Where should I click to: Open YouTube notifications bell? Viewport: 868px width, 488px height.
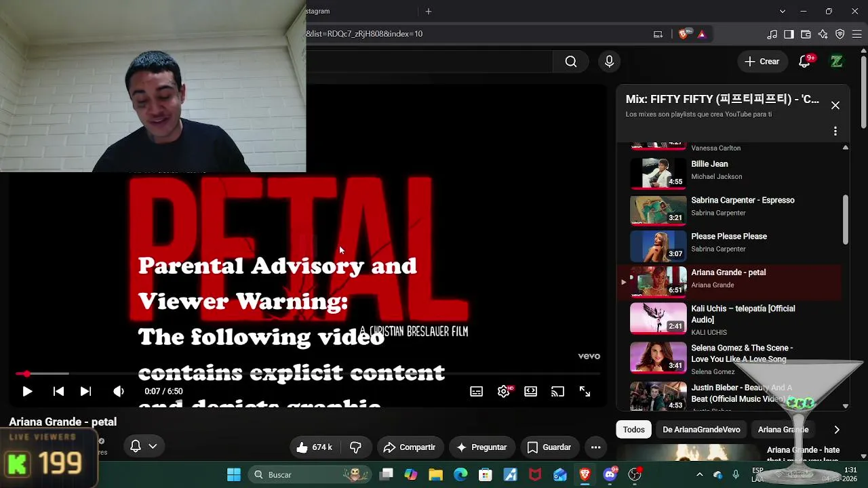click(x=805, y=62)
